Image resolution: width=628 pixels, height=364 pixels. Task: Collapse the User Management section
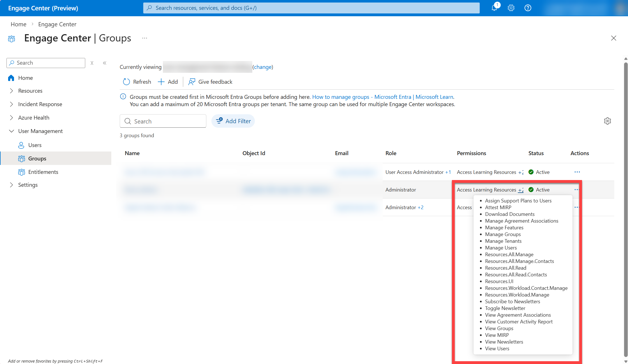11,131
